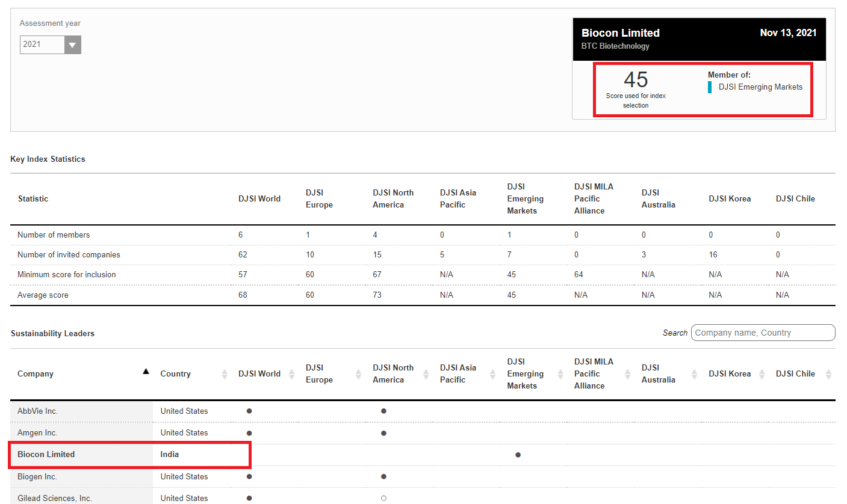Click Key Index Statistics heading
The height and width of the screenshot is (504, 847).
point(48,159)
